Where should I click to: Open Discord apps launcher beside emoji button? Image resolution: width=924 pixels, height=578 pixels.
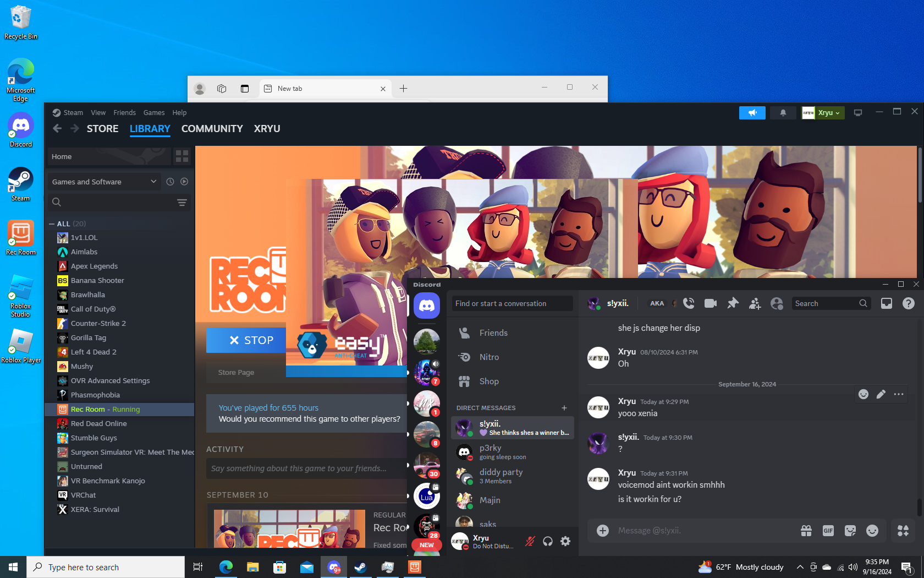tap(903, 531)
